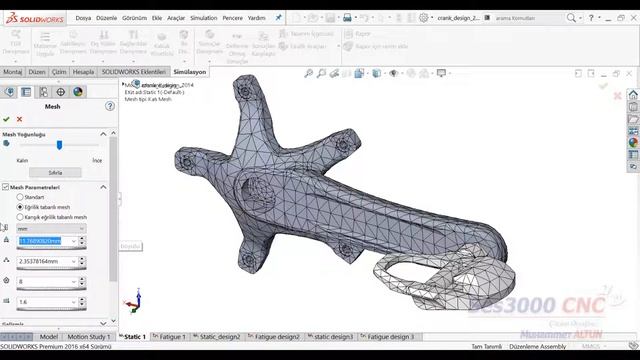Click the 1.6 field spinner arrows
Viewport: 640px width, 360px height.
(x=82, y=302)
